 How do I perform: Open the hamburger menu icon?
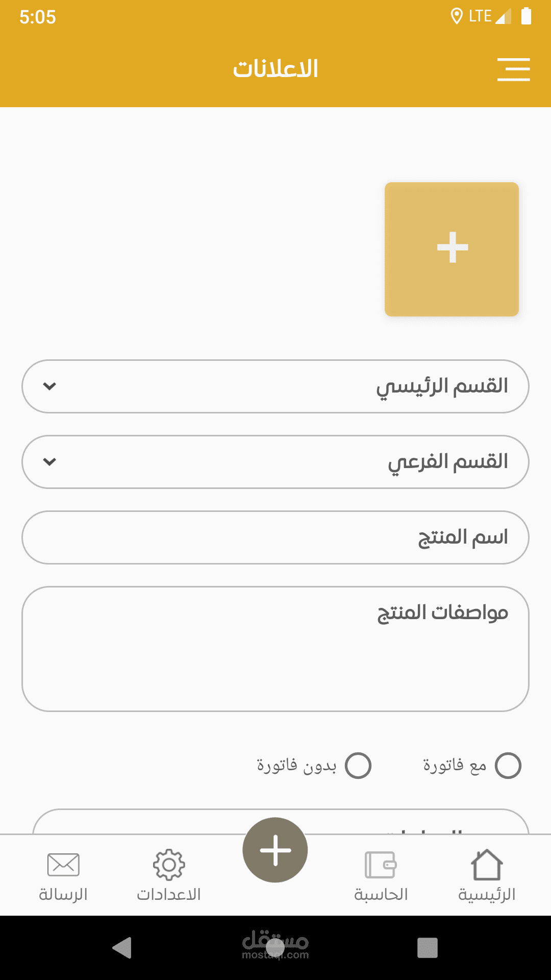click(513, 69)
